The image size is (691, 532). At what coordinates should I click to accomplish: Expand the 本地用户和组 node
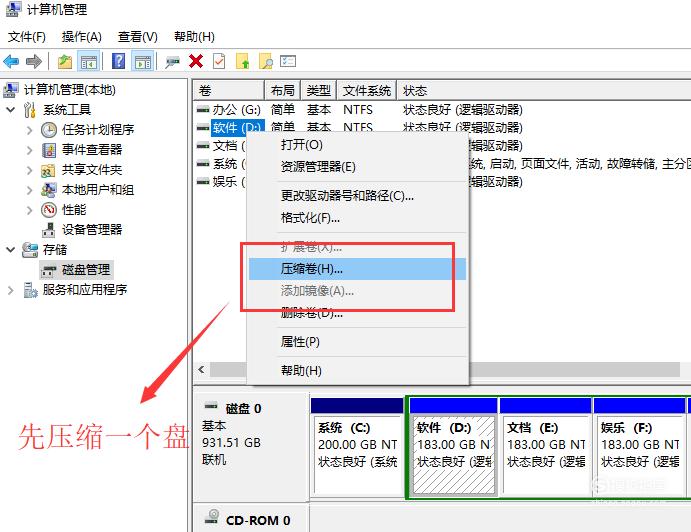[x=30, y=190]
